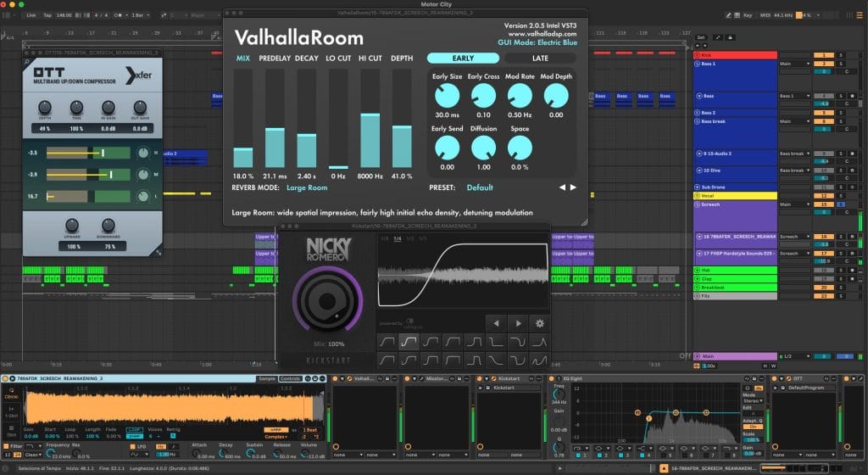Click the Tap tempo button

click(47, 15)
